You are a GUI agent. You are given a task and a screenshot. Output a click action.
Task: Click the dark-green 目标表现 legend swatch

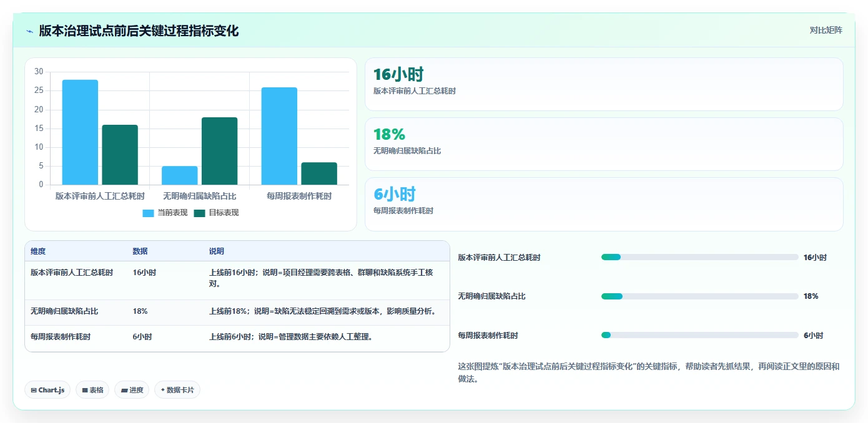[x=199, y=213]
